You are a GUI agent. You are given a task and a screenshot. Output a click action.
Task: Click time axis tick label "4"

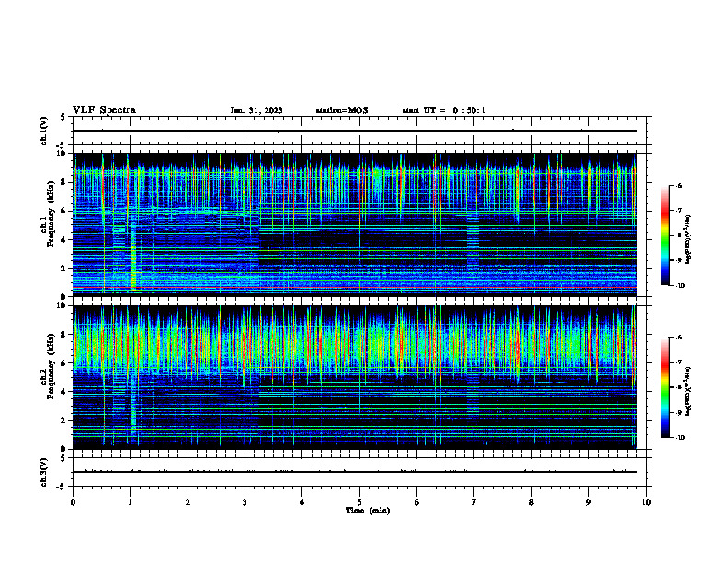pos(302,502)
